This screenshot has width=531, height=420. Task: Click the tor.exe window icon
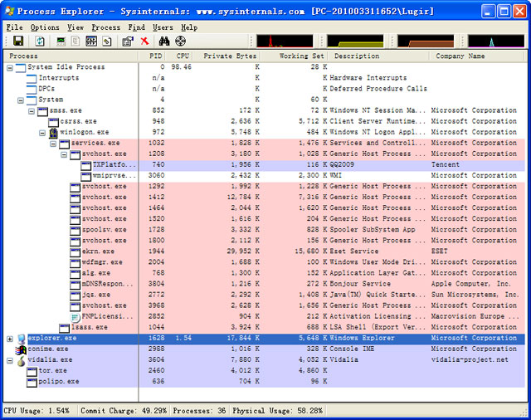point(32,372)
